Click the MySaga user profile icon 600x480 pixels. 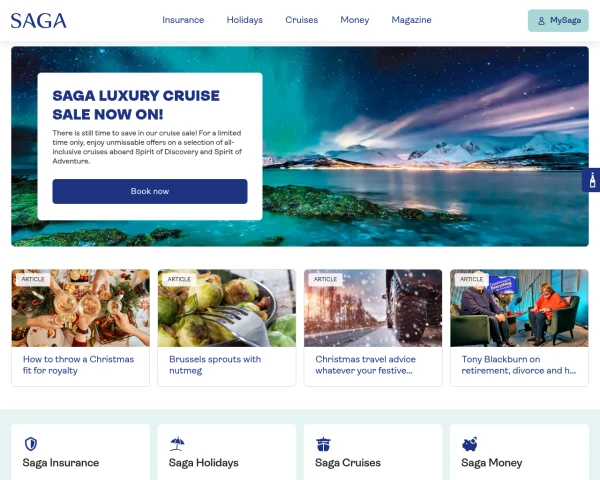point(541,21)
